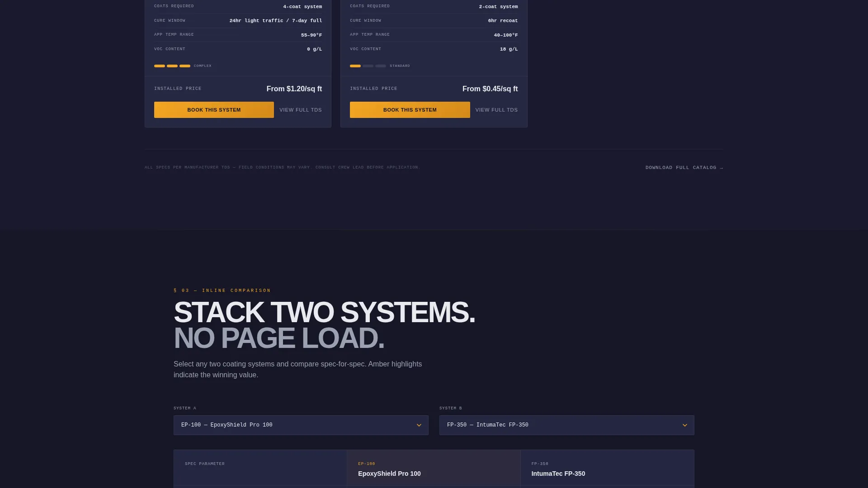
Task: Open the System B dropdown
Action: pyautogui.click(x=567, y=425)
